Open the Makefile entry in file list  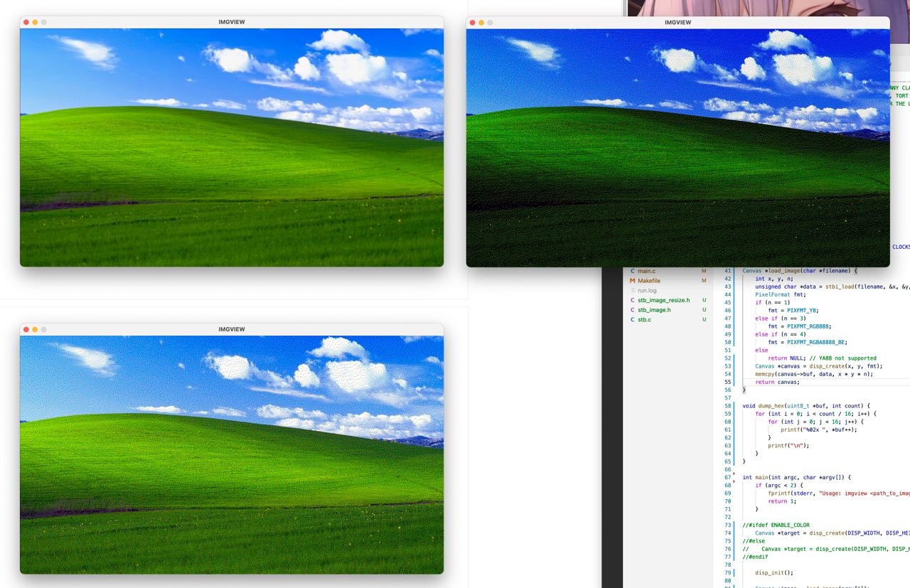648,281
